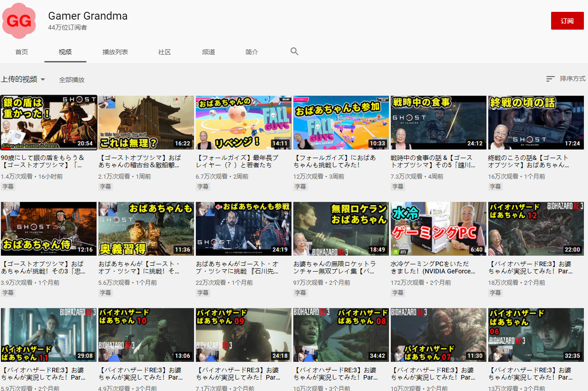Viewport: 588px width, 391px height.
Task: Switch to the 首页 tab
Action: 21,52
